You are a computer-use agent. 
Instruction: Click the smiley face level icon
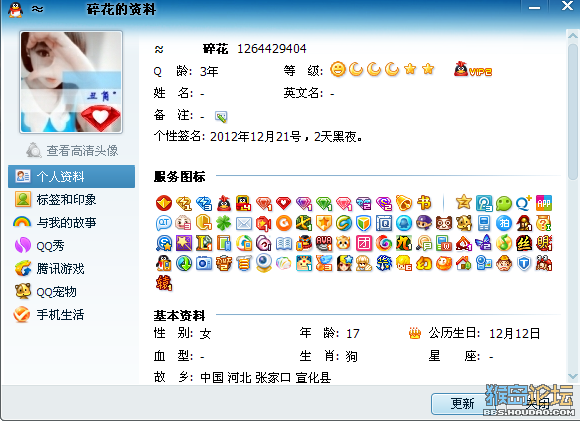click(x=337, y=69)
